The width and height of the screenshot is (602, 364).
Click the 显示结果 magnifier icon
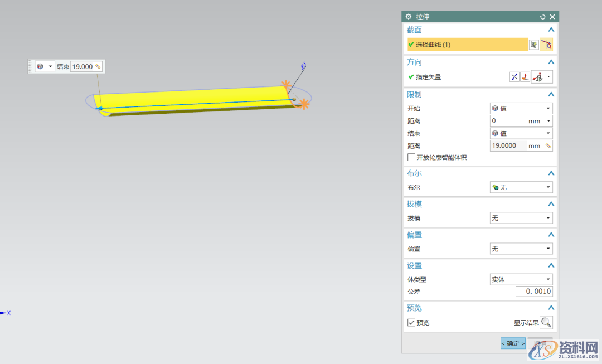tap(546, 322)
